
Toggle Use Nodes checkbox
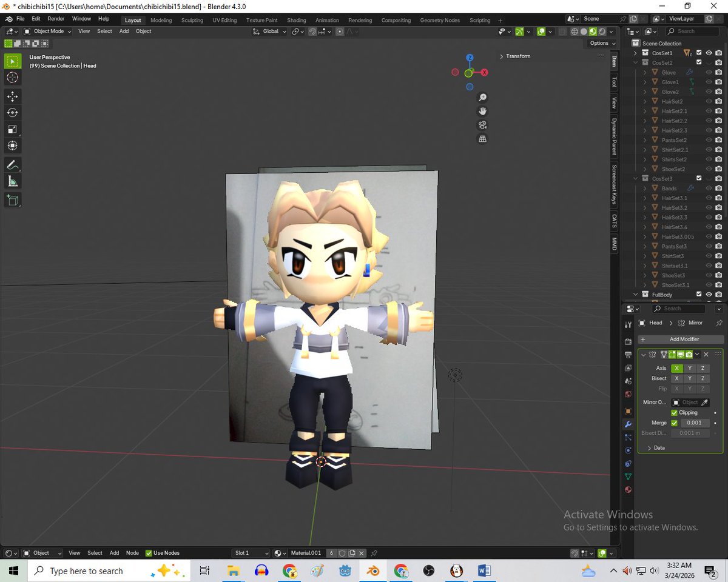149,553
